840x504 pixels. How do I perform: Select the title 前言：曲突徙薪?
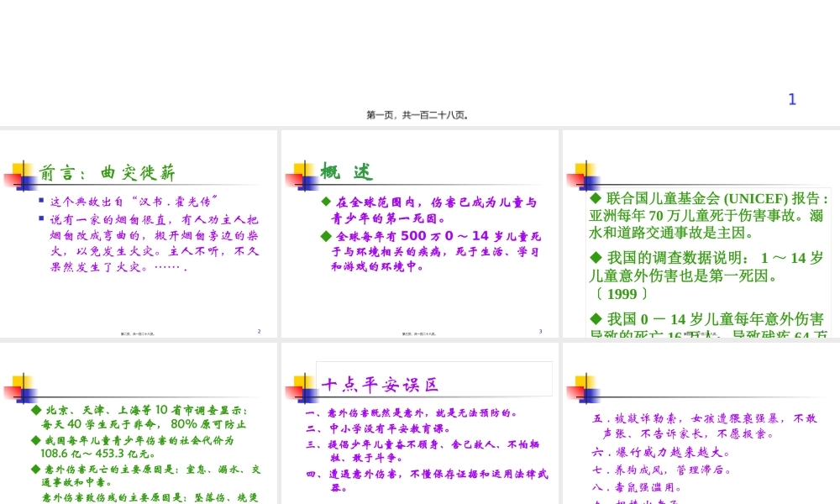pos(108,173)
